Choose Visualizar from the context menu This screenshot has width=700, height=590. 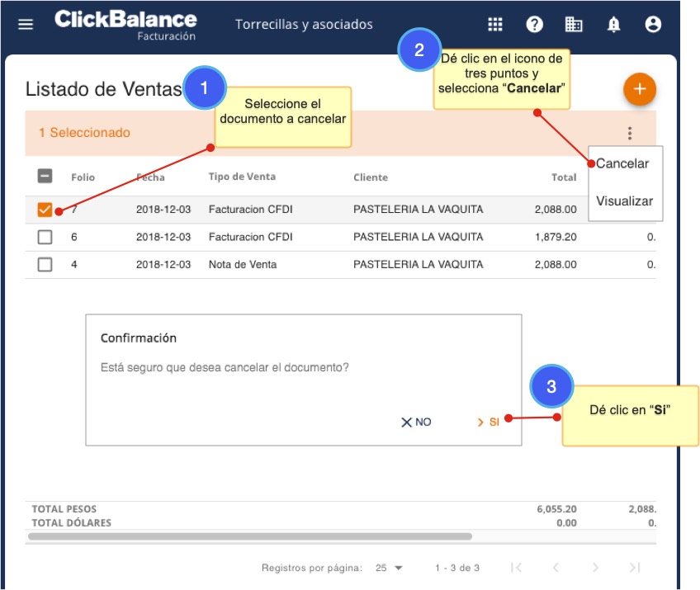[x=624, y=201]
